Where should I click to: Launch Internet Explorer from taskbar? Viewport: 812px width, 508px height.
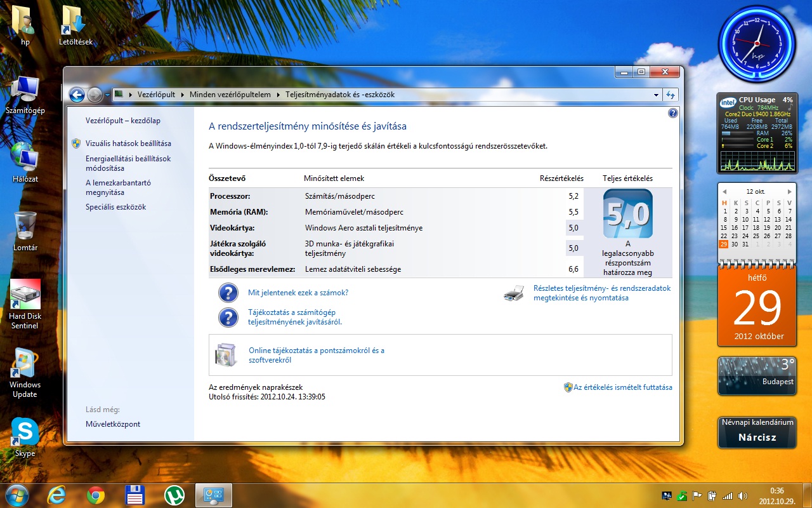pos(57,495)
